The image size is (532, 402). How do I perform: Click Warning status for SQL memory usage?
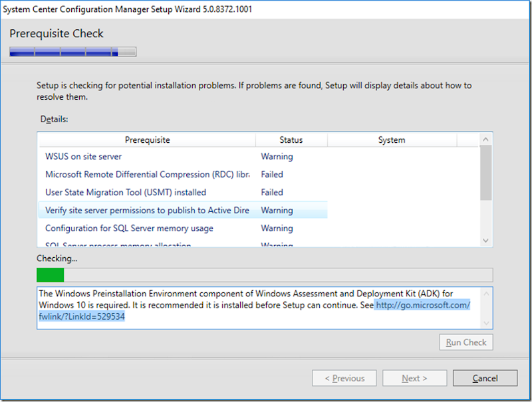pyautogui.click(x=277, y=228)
